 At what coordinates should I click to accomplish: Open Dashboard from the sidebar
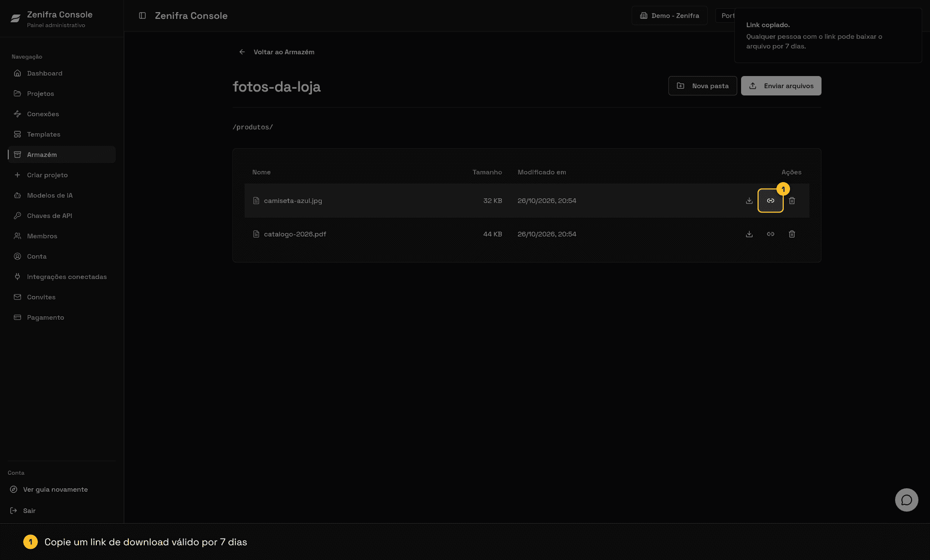(62, 73)
